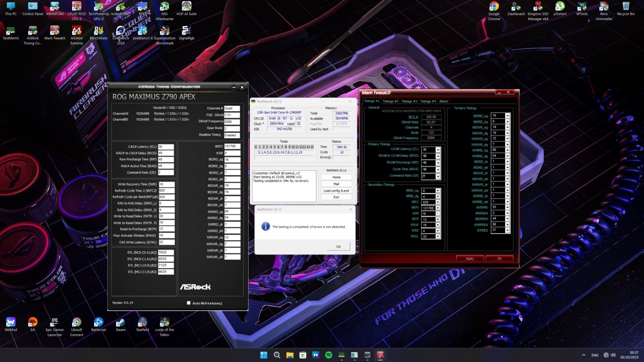Show hidden icons chevron in system tray
Viewport: 644px width, 362px height.
[x=584, y=355]
